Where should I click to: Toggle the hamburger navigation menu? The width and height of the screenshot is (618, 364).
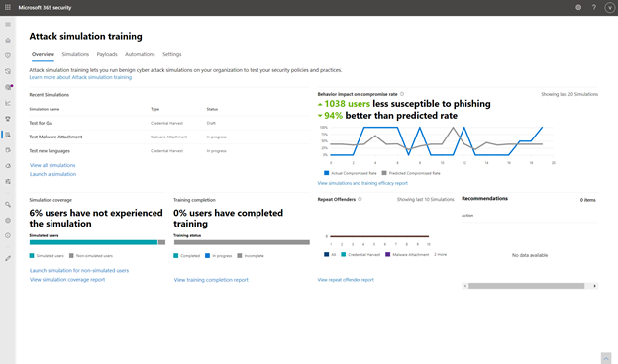click(8, 25)
